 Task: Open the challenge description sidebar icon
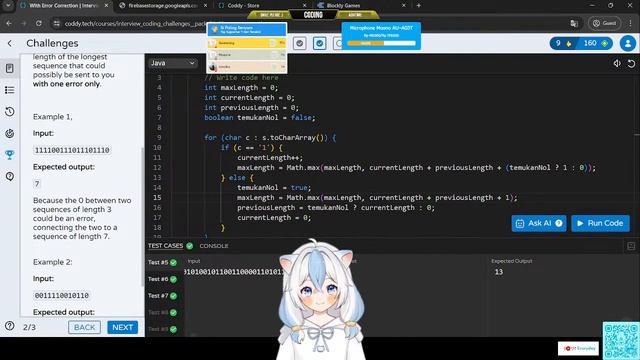pos(10,68)
